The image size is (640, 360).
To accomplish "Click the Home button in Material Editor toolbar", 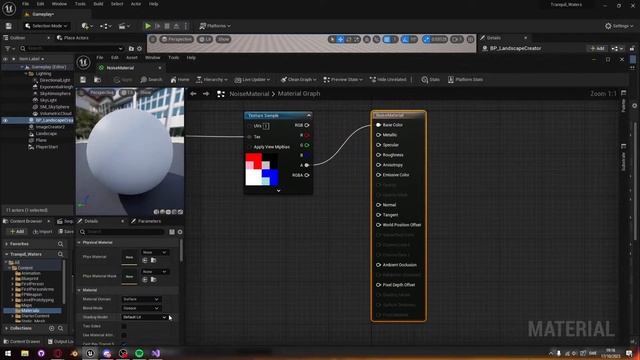I will (x=180, y=80).
